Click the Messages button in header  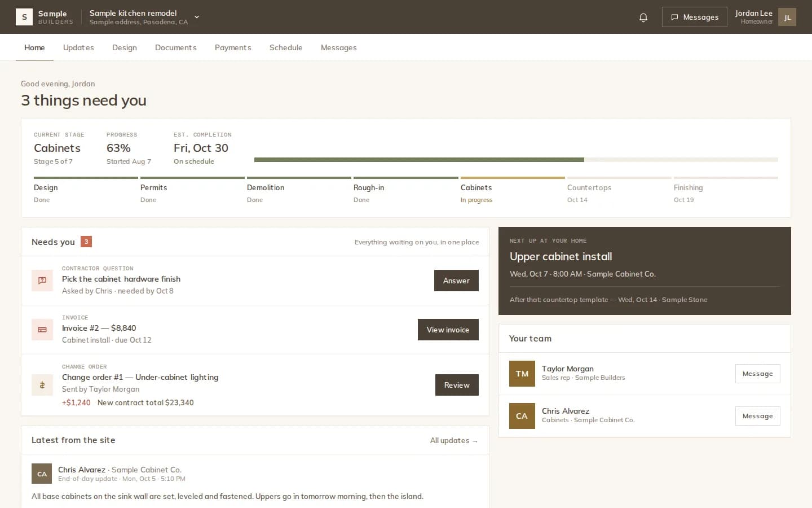(695, 17)
